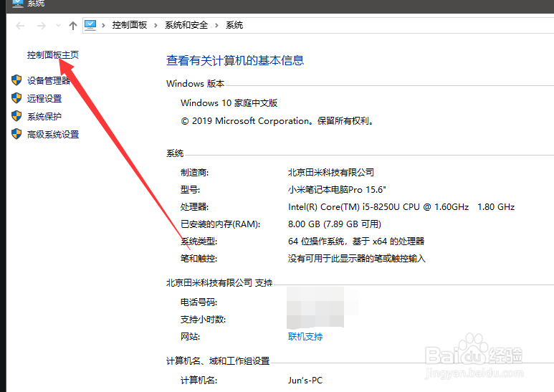Click the 已安装的内存(RAM): label
Image resolution: width=554 pixels, height=392 pixels.
click(221, 224)
